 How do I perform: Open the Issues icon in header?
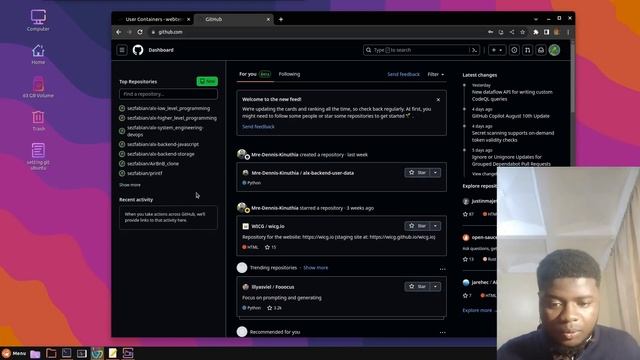514,50
